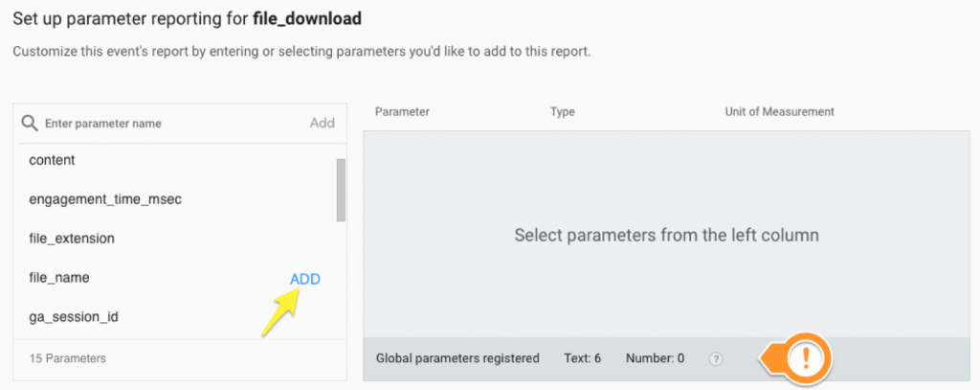
Task: Click the 15 Parameters footer label
Action: tap(67, 358)
